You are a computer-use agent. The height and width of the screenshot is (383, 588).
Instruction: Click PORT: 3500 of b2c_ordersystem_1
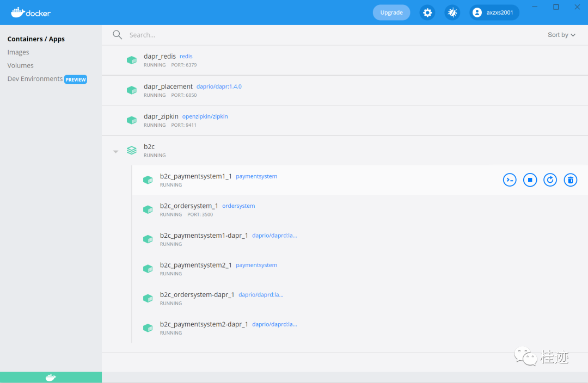200,215
